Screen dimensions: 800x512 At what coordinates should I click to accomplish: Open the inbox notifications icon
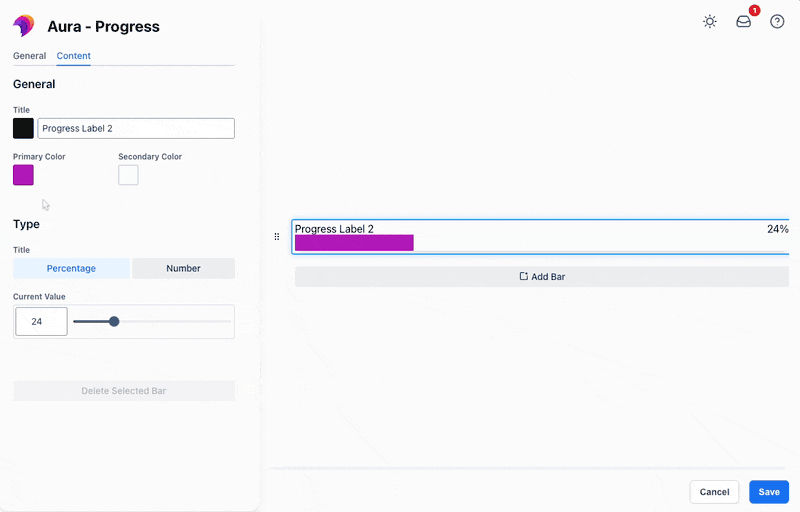coord(743,21)
